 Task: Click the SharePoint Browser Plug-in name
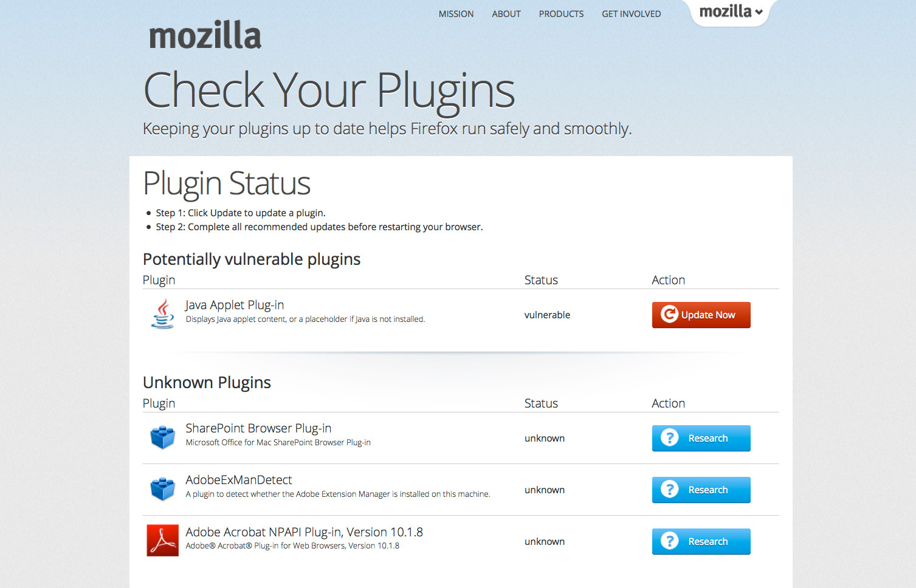pos(258,428)
